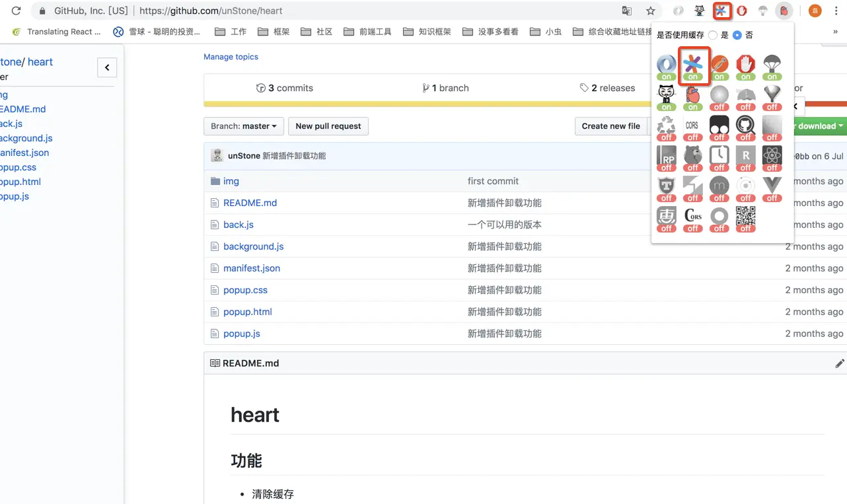The width and height of the screenshot is (847, 504).
Task: Open manifest.json in the file list
Action: pos(252,268)
